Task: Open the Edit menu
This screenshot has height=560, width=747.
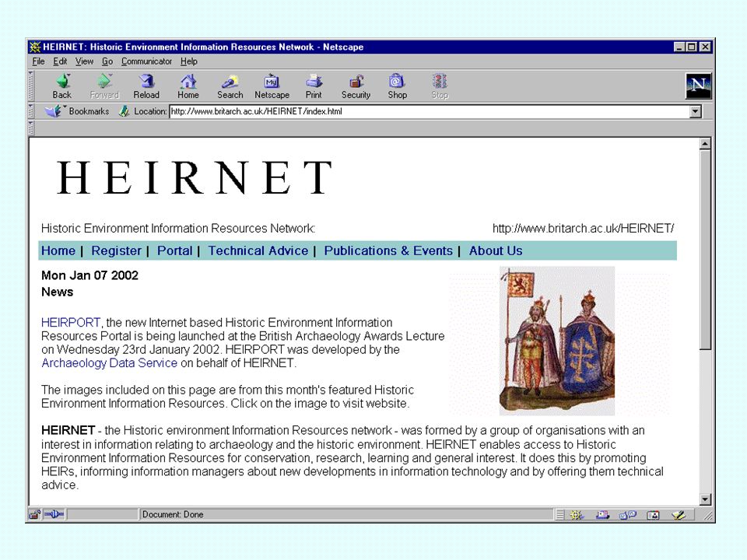Action: [60, 61]
